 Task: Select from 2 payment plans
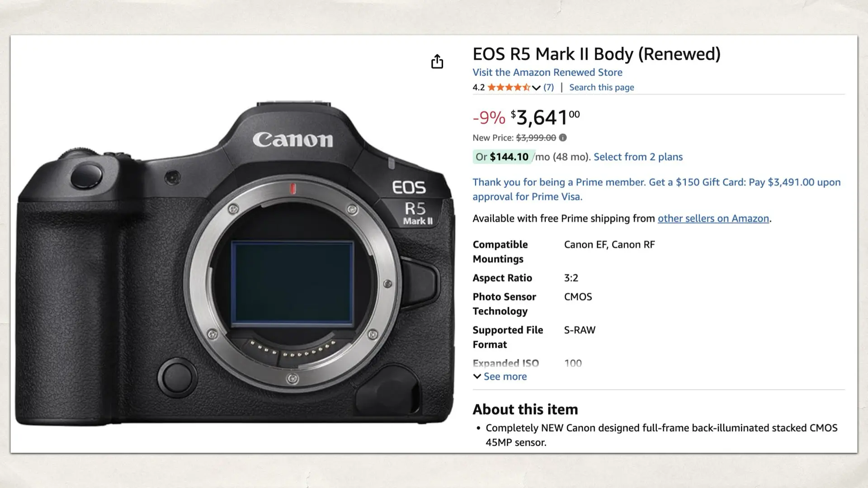point(638,157)
